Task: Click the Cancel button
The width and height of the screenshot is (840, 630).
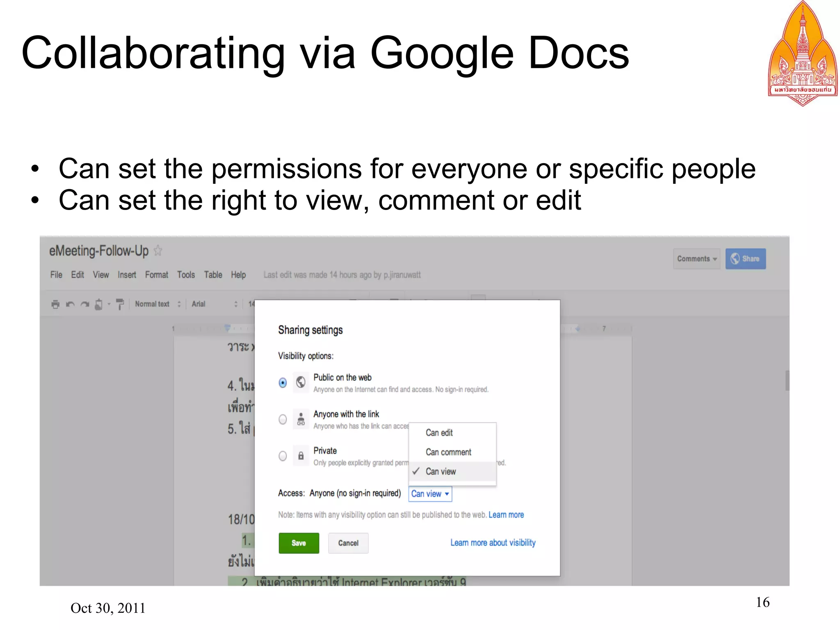Action: [348, 543]
